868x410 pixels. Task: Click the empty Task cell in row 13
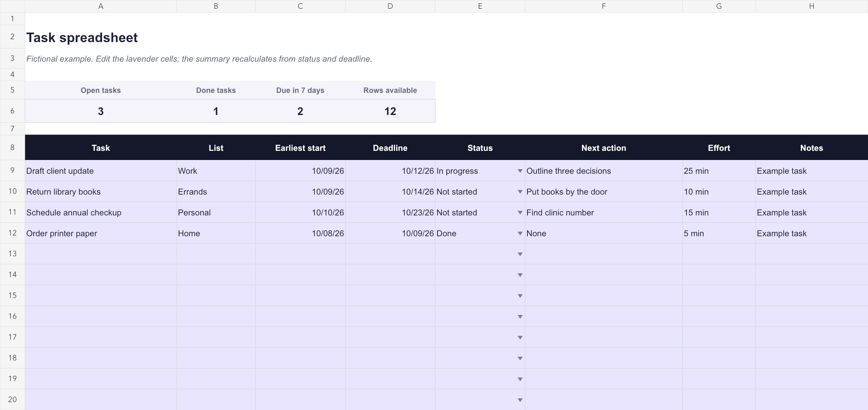(x=101, y=254)
